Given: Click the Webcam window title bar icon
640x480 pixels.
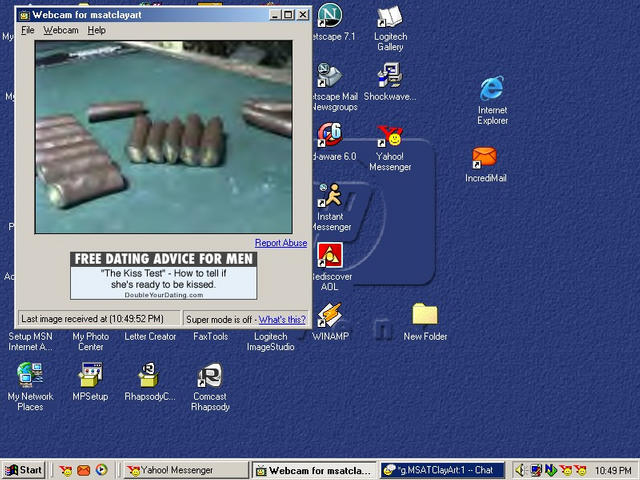Looking at the screenshot, I should coord(24,15).
